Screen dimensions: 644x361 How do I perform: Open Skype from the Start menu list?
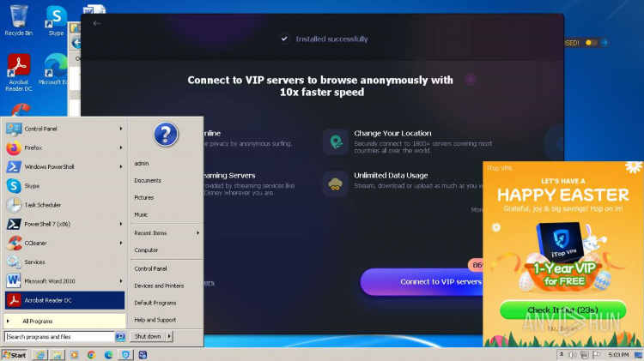point(64,186)
